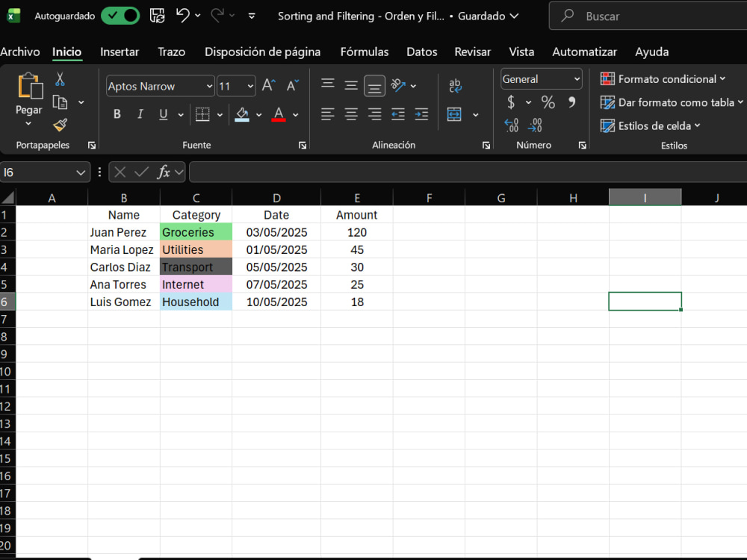Decrease decimal places icon
Screen dimensions: 747x560
click(x=535, y=125)
